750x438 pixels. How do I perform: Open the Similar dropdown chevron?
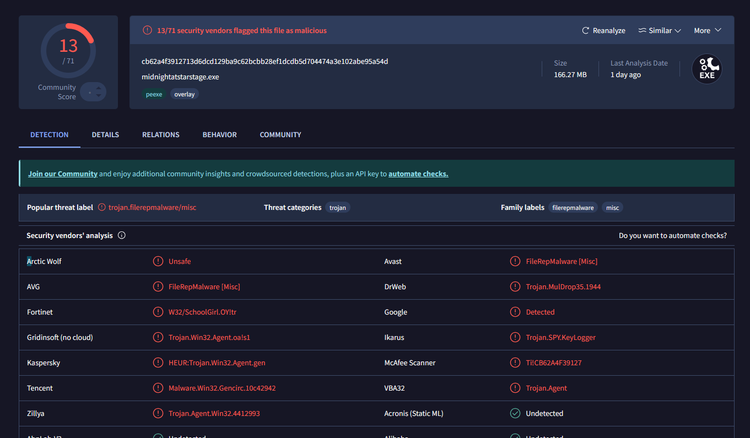pos(678,31)
